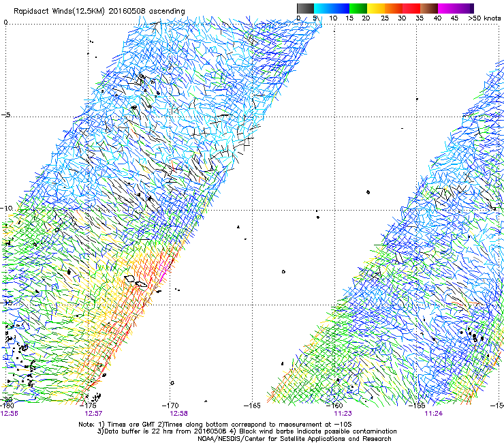Click the NOAA/NESDIS Center credit line
The width and height of the screenshot is (504, 443).
[294, 439]
